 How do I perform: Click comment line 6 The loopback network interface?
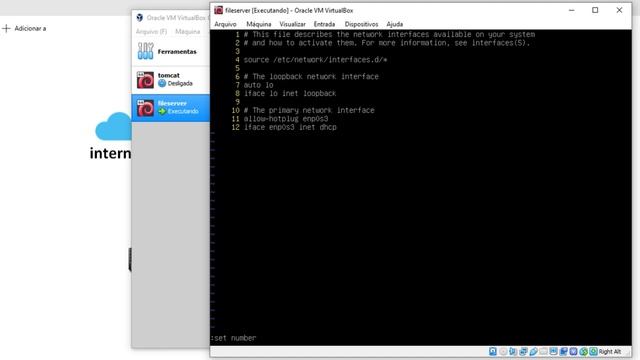pos(311,76)
